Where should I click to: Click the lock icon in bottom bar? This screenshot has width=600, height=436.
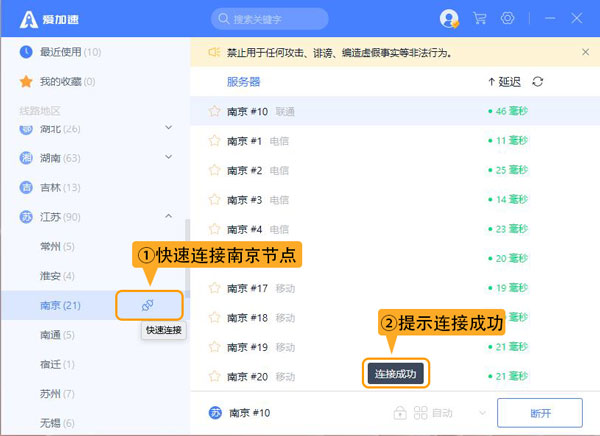(400, 413)
